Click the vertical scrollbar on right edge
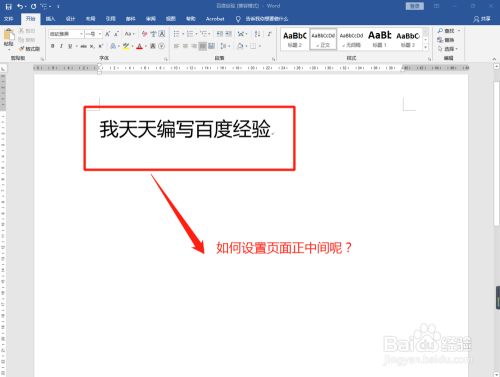This screenshot has width=500, height=377. click(496, 153)
